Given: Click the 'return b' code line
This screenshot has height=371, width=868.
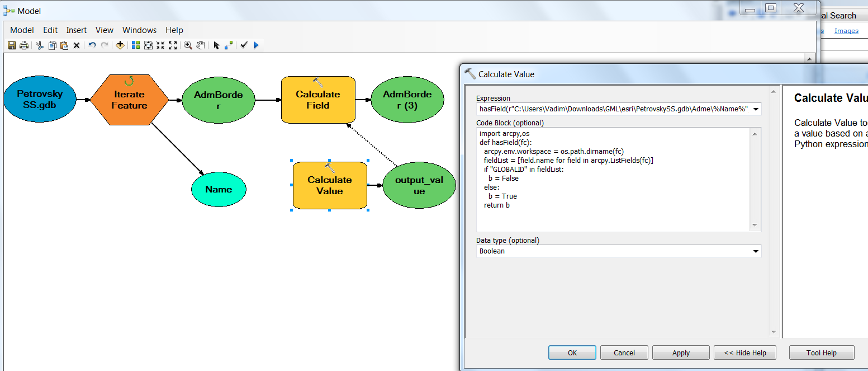Looking at the screenshot, I should [x=497, y=205].
